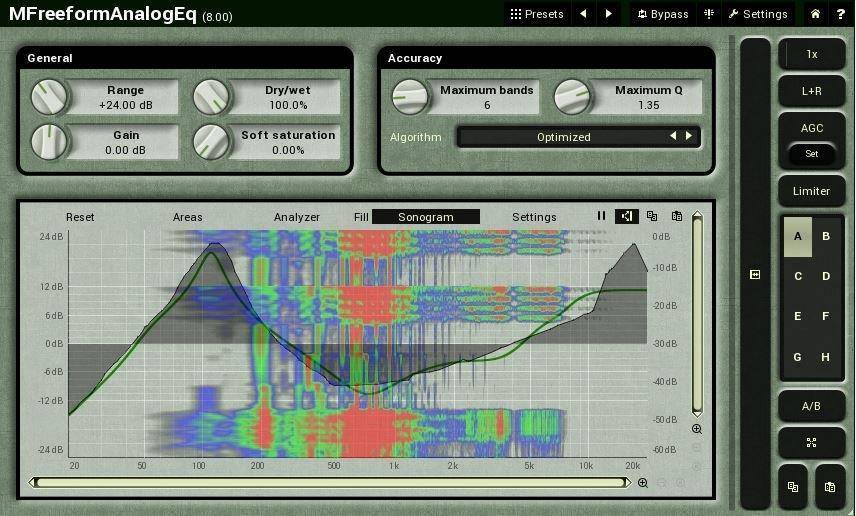The height and width of the screenshot is (516, 856).
Task: Toggle the Sonogram view
Action: coord(426,217)
